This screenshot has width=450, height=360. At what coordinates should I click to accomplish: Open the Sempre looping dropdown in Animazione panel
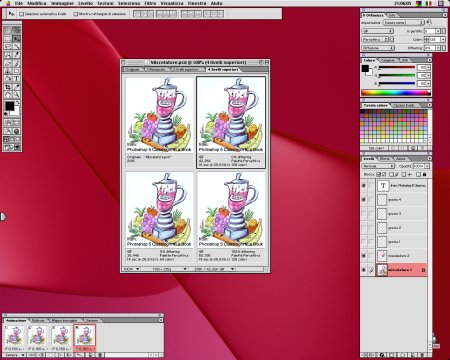[x=15, y=355]
